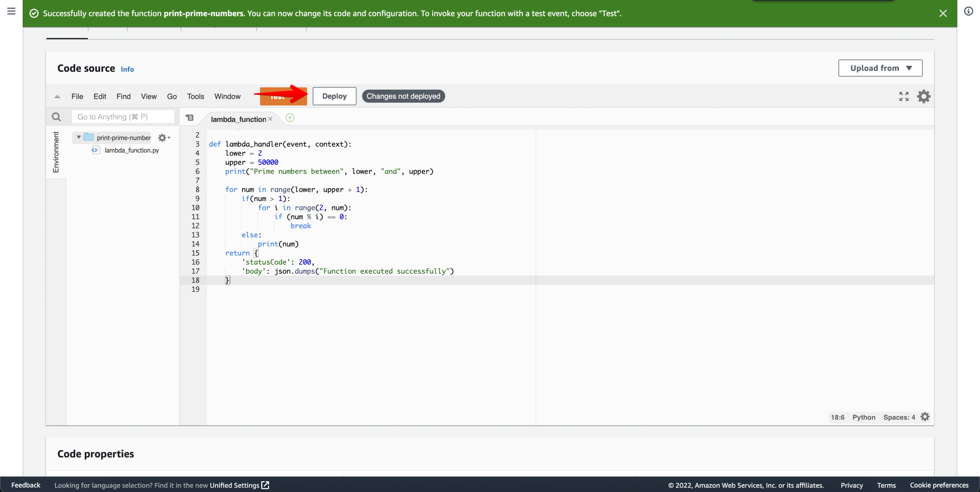Focus the Go to Anything field
The image size is (980, 492).
point(123,117)
